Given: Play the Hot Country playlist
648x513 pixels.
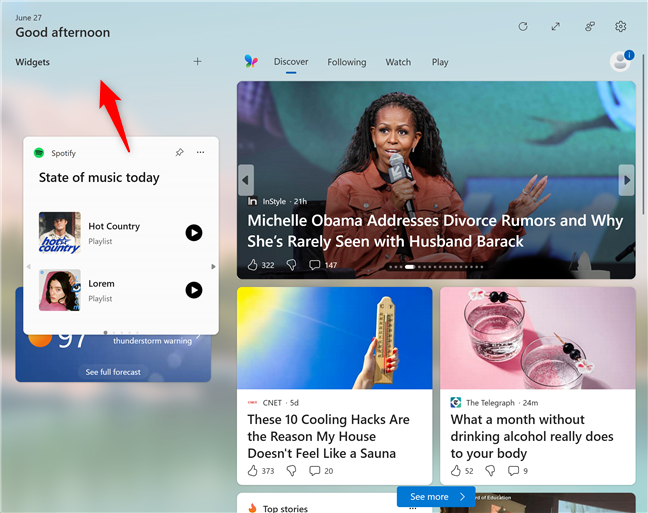Looking at the screenshot, I should click(x=194, y=233).
